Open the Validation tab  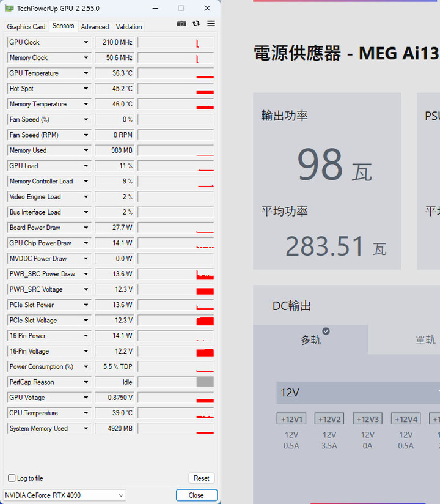pyautogui.click(x=129, y=27)
